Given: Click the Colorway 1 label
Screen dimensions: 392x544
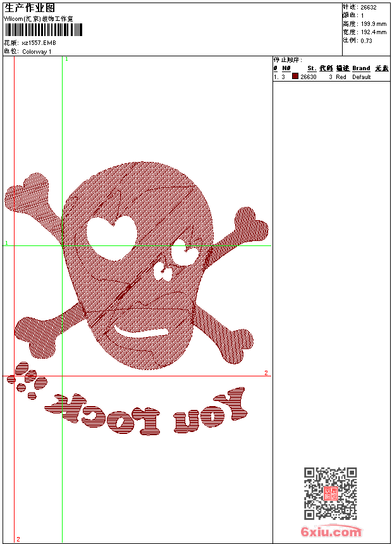Looking at the screenshot, I should [x=37, y=52].
